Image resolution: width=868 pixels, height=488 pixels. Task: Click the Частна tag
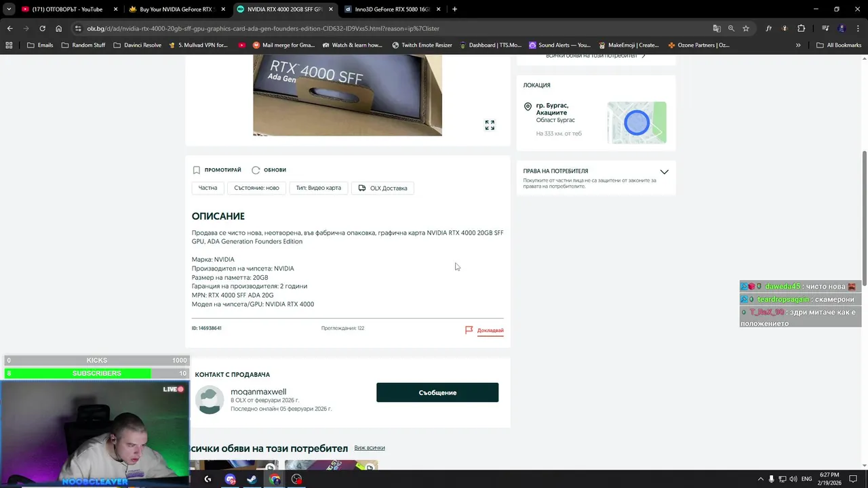(208, 188)
